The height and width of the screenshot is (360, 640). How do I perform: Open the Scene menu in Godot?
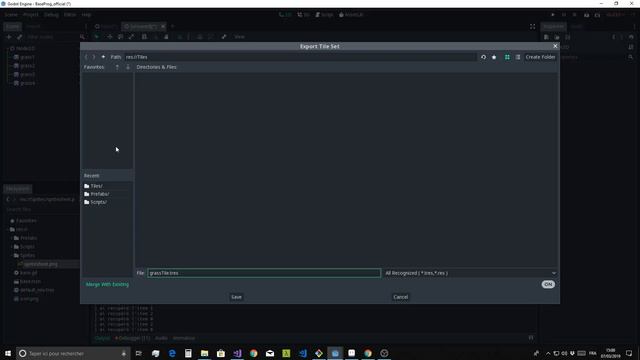pyautogui.click(x=11, y=15)
